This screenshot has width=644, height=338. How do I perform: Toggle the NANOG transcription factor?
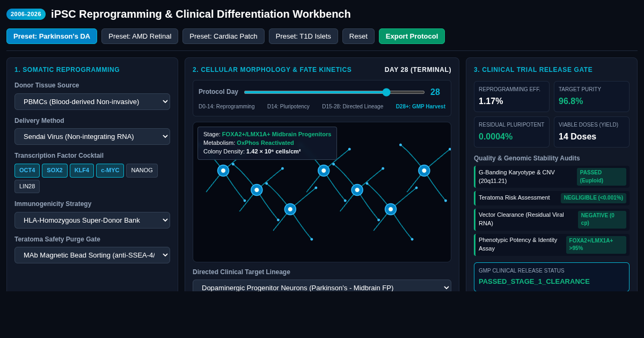(x=142, y=171)
